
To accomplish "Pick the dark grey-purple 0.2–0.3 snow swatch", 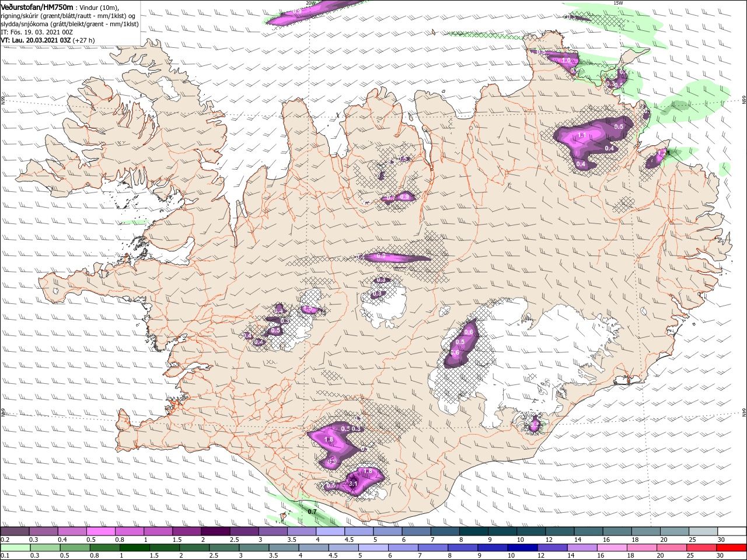I will (x=15, y=531).
